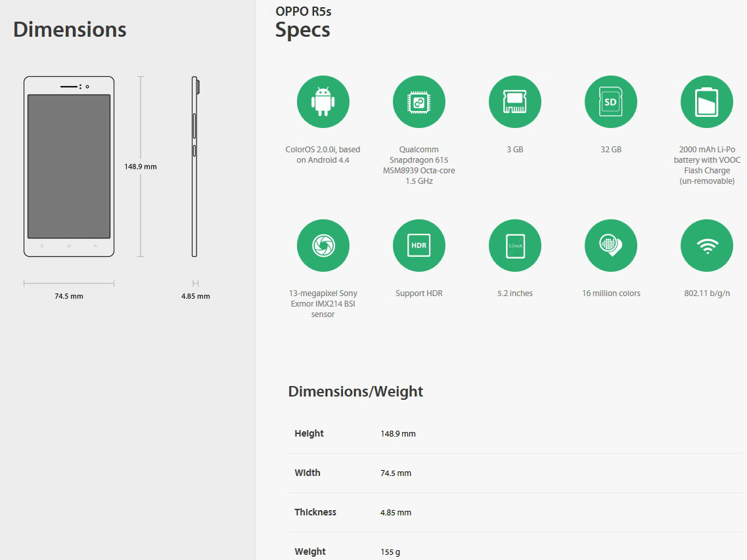Click the Wi-Fi signal icon

706,246
